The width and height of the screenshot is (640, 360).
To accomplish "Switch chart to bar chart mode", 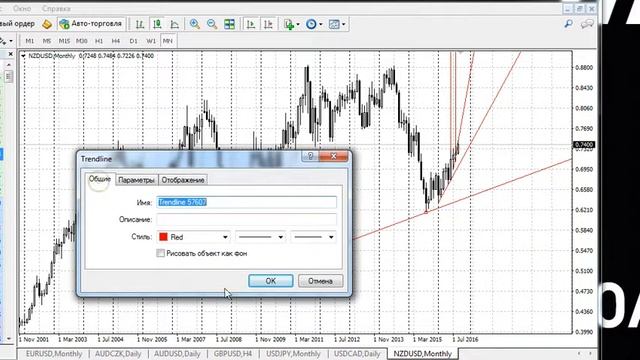I will click(x=140, y=24).
